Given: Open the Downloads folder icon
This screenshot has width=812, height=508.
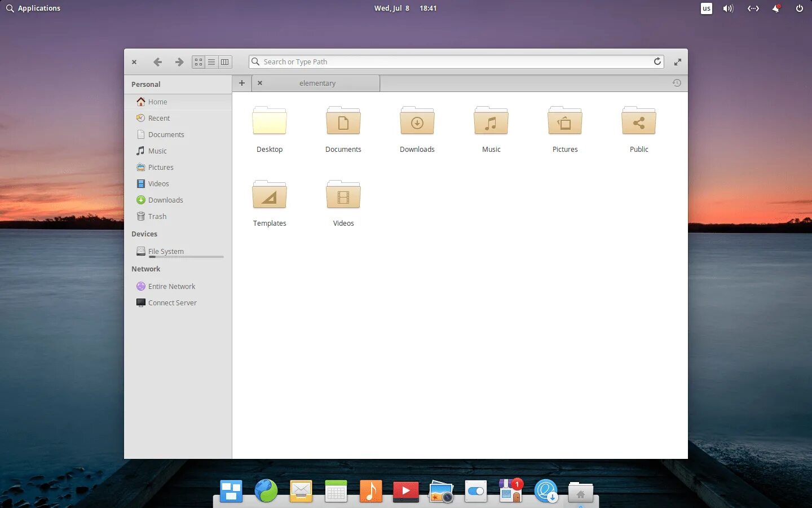Looking at the screenshot, I should click(417, 121).
